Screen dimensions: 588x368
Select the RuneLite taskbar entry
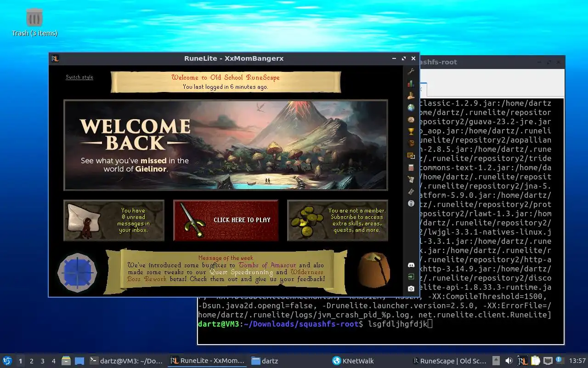tap(208, 361)
